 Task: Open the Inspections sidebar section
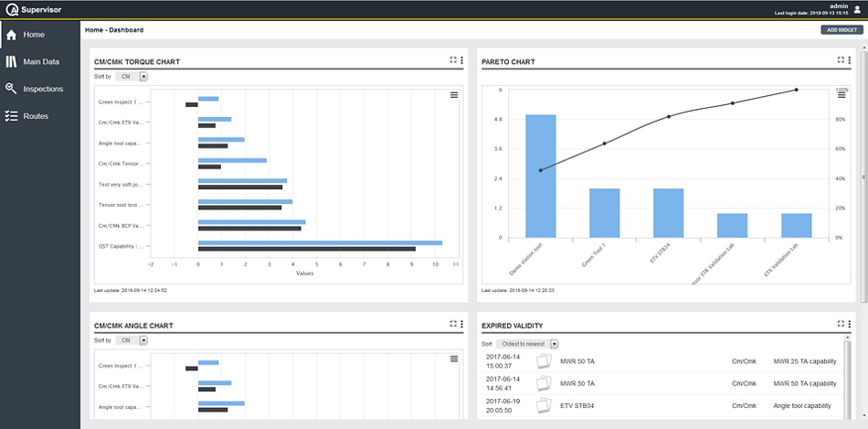(x=42, y=89)
